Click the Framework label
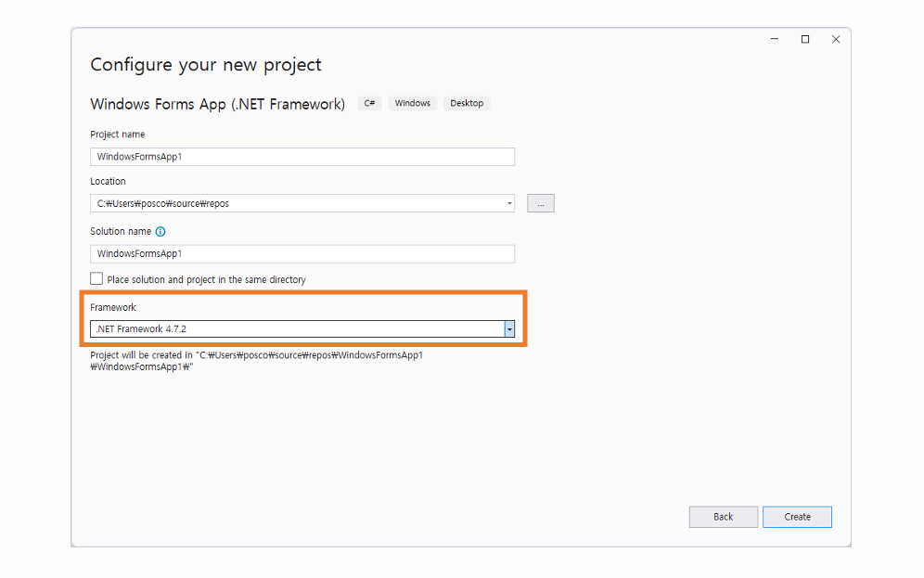This screenshot has width=924, height=578. pos(113,308)
